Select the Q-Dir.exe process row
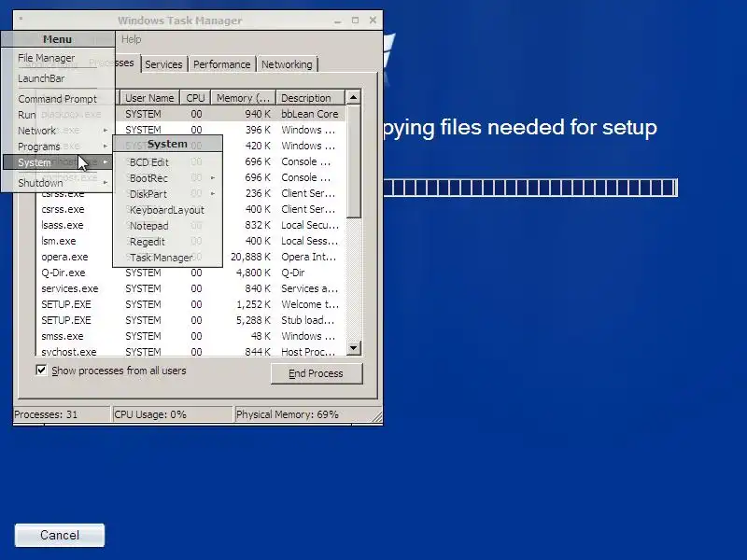 (190, 273)
